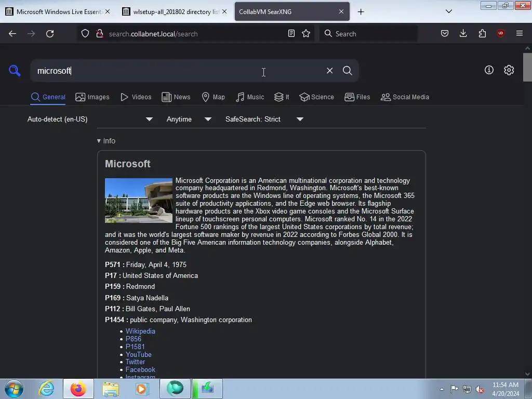
Task: Submit search with the magnifier button
Action: [347, 71]
